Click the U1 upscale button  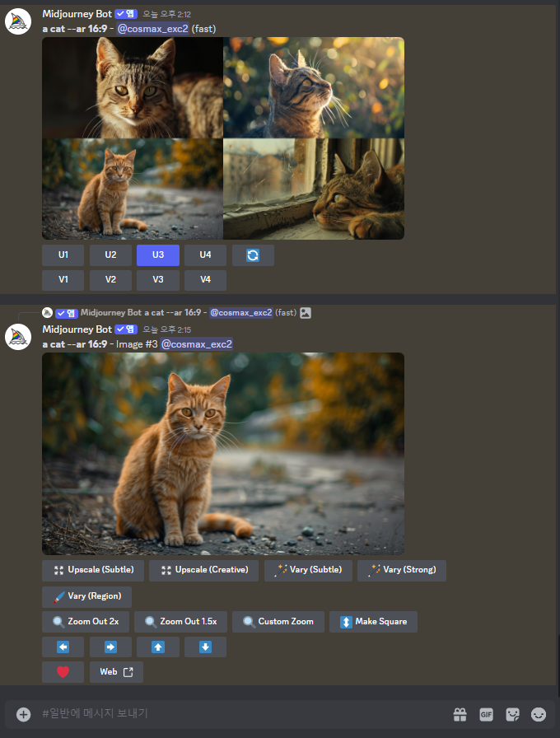tap(63, 255)
